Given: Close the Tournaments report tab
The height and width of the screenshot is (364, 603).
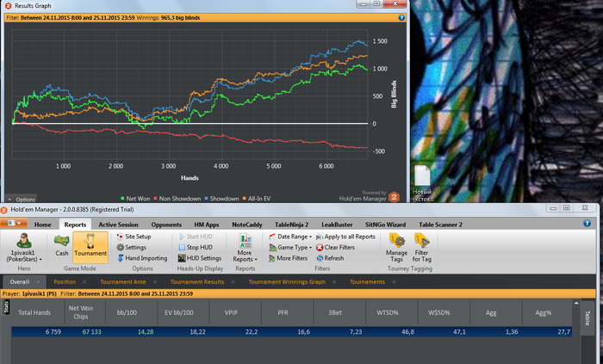Looking at the screenshot, I should [x=394, y=282].
